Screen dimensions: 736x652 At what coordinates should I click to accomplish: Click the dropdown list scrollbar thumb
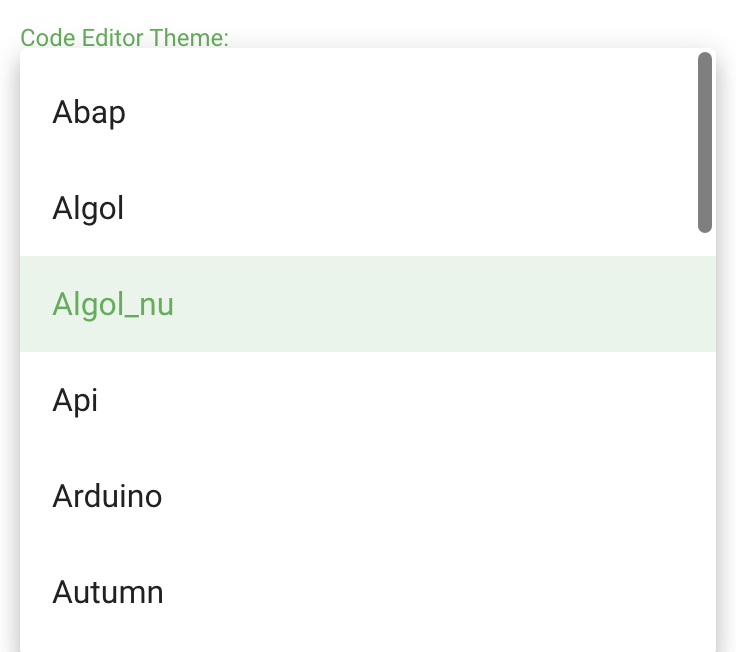[x=705, y=142]
